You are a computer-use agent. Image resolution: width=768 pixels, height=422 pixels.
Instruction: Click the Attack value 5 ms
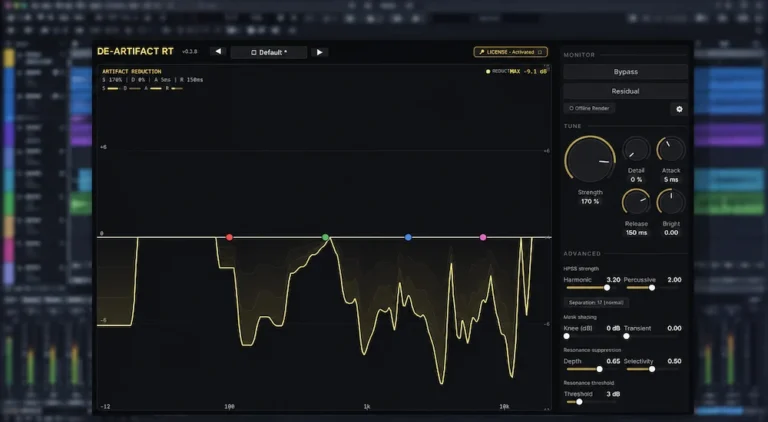point(671,180)
